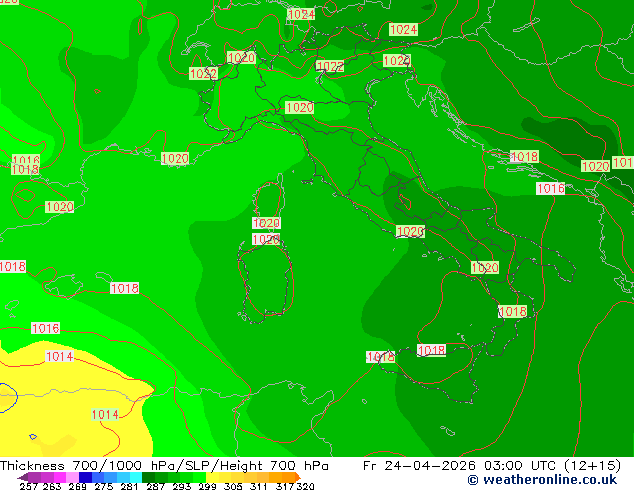Click the legend value 281
634x490 pixels.
(x=129, y=486)
